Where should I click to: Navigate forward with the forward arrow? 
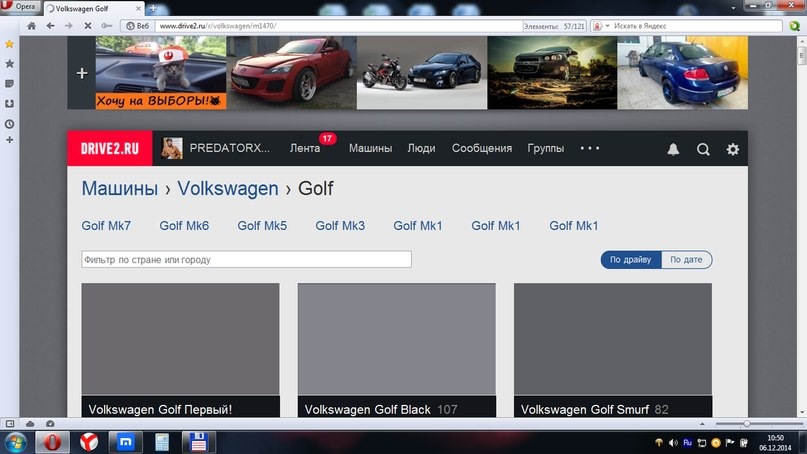[x=69, y=26]
